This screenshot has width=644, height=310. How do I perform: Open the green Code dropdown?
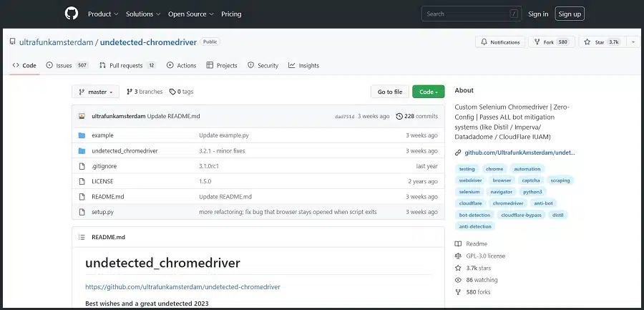click(428, 92)
